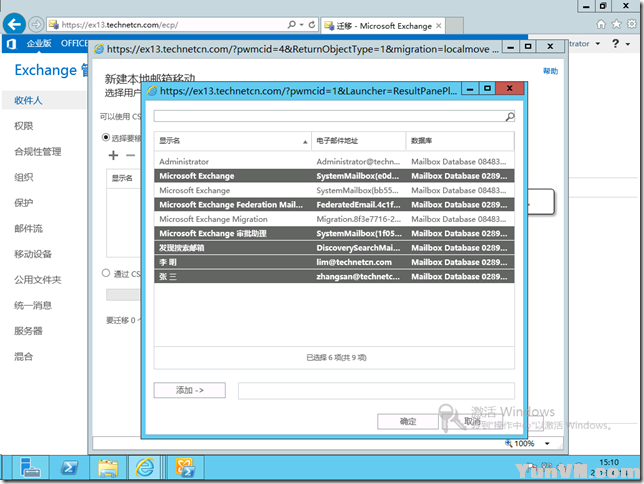The width and height of the screenshot is (644, 484).
Task: Open File Explorer from the taskbar
Action: pyautogui.click(x=108, y=468)
